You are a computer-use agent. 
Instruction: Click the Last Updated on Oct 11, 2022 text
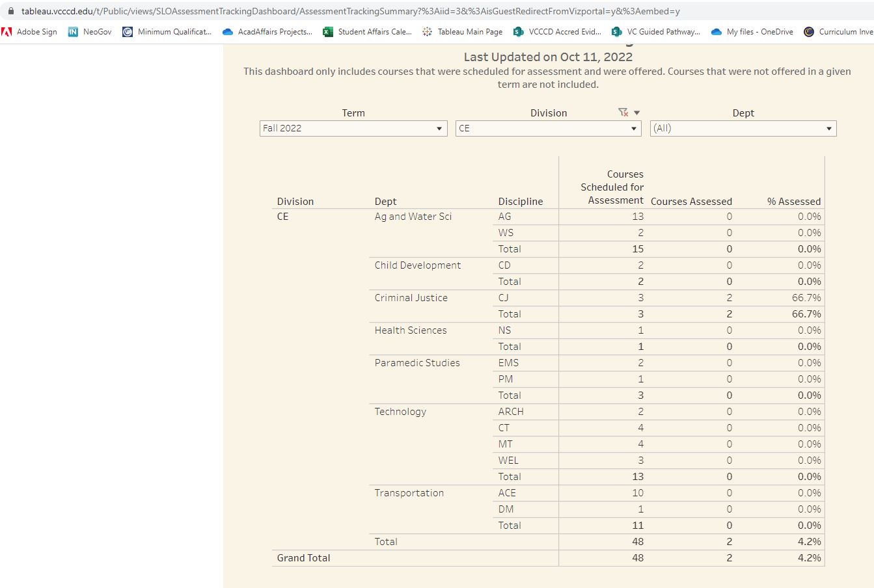[548, 57]
